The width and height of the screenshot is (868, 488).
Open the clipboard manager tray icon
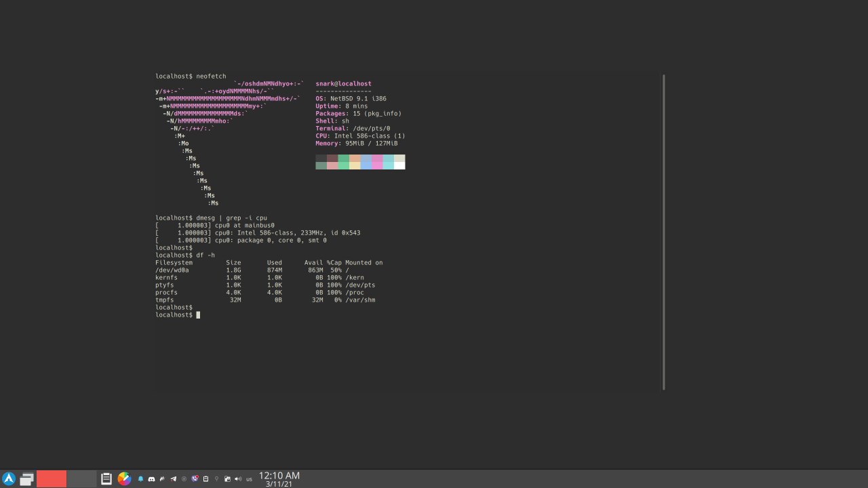pos(205,479)
